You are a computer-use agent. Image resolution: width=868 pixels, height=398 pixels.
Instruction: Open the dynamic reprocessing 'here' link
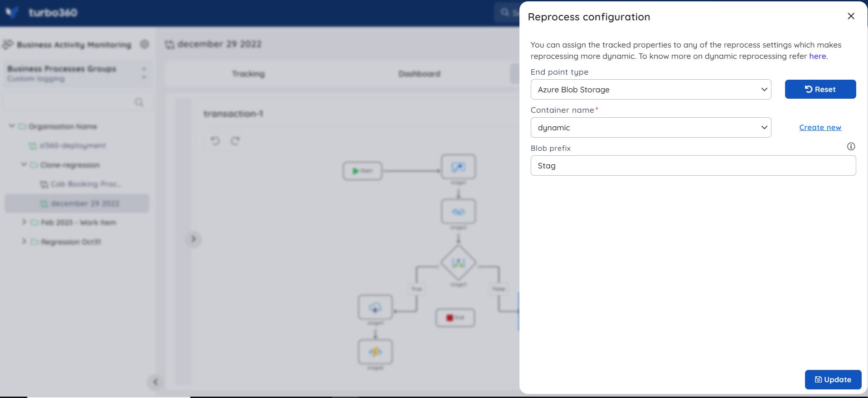click(x=817, y=56)
